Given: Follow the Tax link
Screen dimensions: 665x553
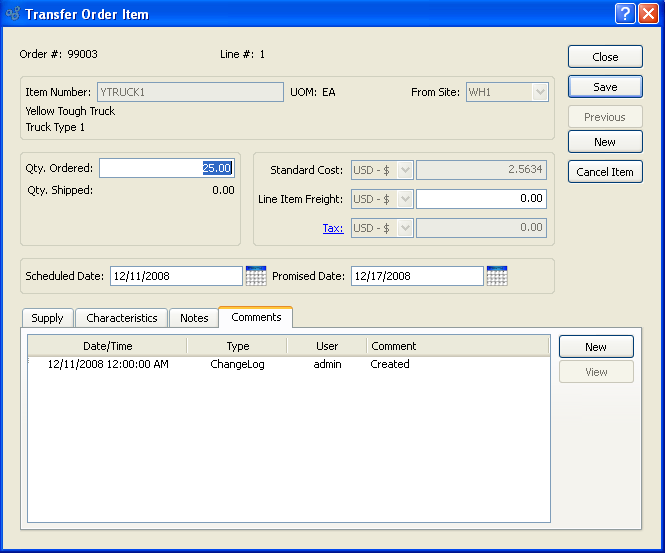Looking at the screenshot, I should tap(333, 228).
